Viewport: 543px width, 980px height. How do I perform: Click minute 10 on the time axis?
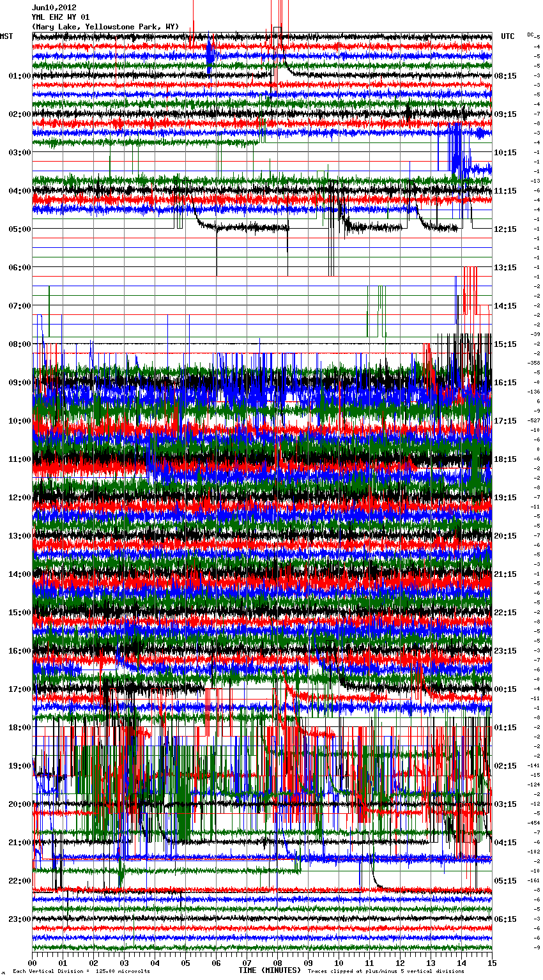click(x=339, y=963)
